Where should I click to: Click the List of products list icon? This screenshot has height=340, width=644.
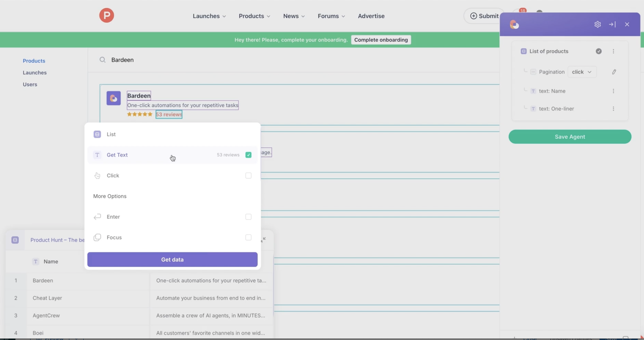[x=524, y=51]
